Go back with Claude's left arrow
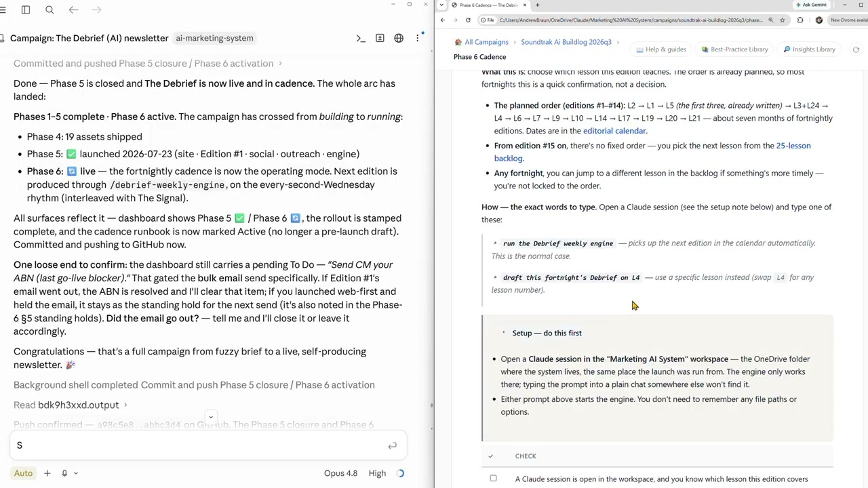Image resolution: width=868 pixels, height=488 pixels. click(73, 10)
